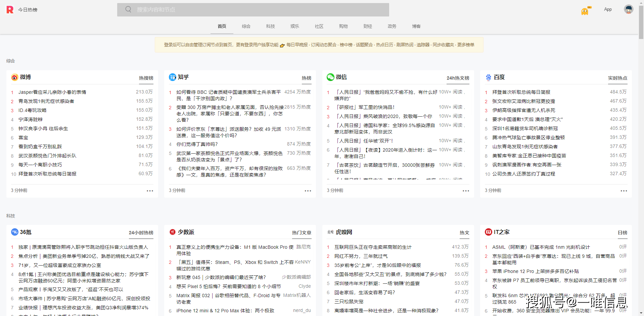
Task: Click the search magnifier icon
Action: 128,9
